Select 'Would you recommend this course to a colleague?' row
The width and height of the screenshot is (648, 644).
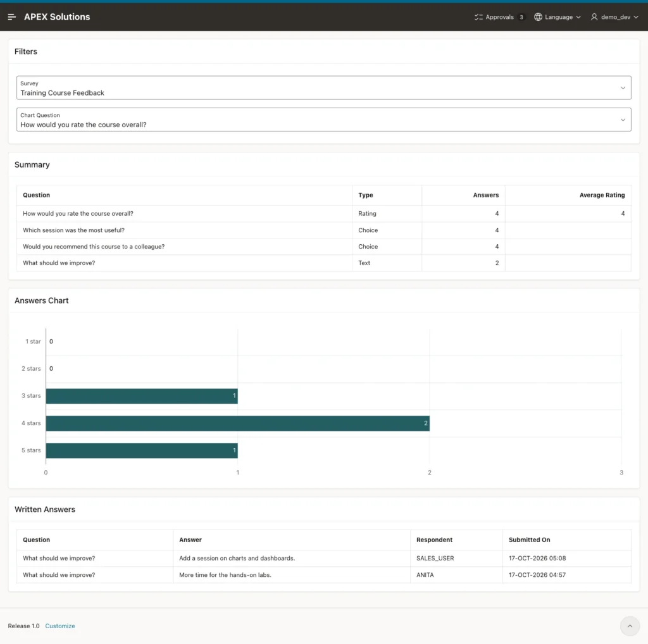[x=323, y=247]
